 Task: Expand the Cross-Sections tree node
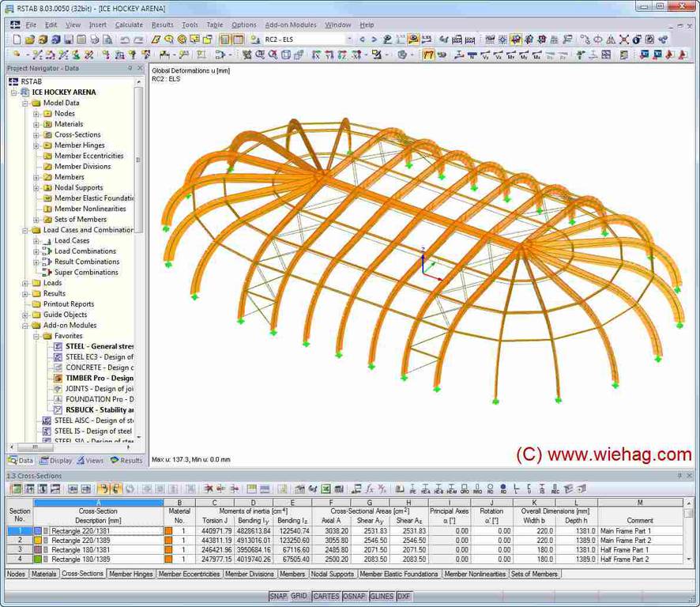coord(36,135)
